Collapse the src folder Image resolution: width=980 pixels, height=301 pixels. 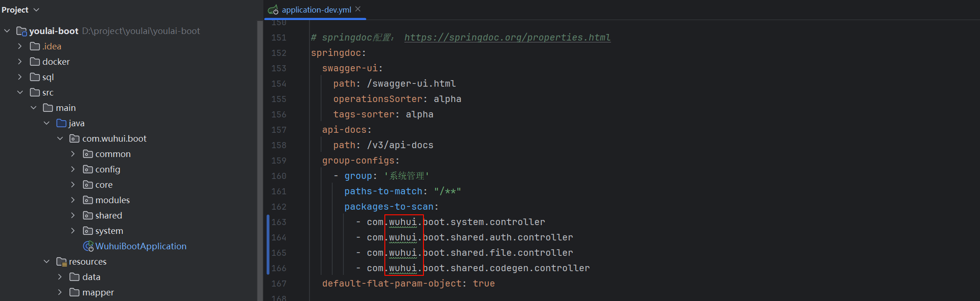20,92
